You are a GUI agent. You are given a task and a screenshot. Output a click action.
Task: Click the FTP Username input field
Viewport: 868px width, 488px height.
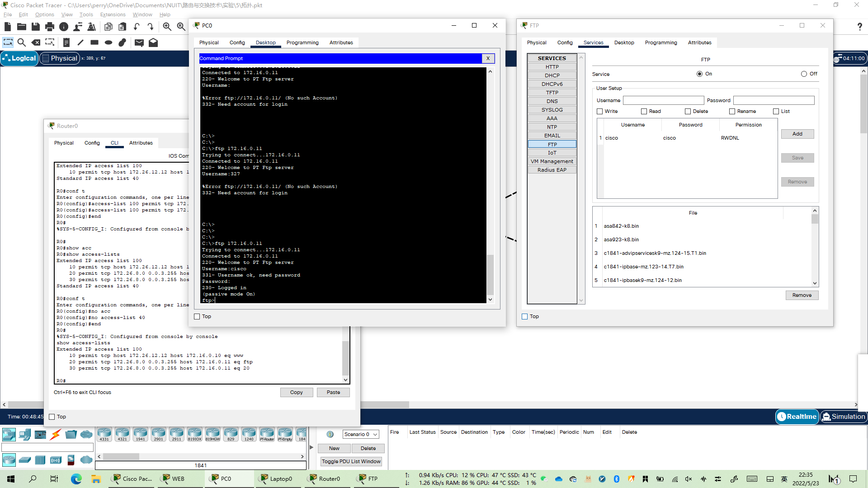coord(663,100)
